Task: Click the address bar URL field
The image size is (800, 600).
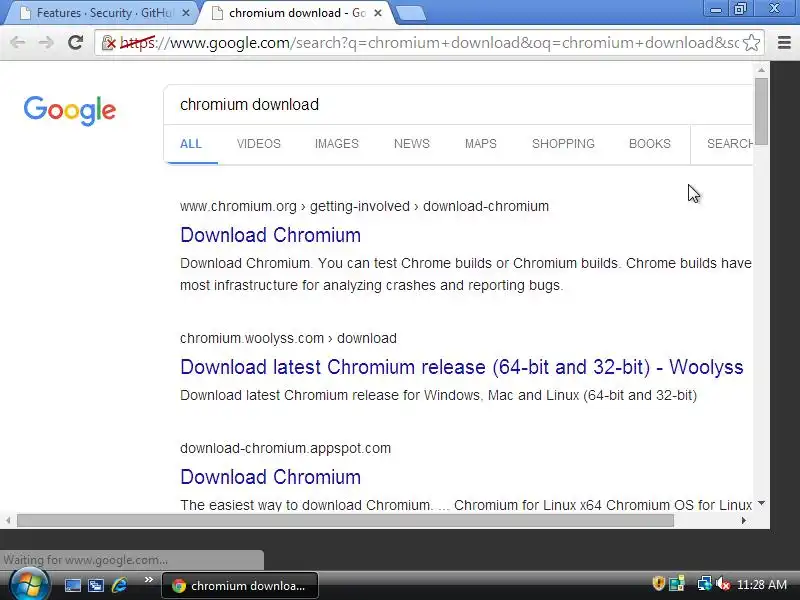Action: click(x=429, y=42)
